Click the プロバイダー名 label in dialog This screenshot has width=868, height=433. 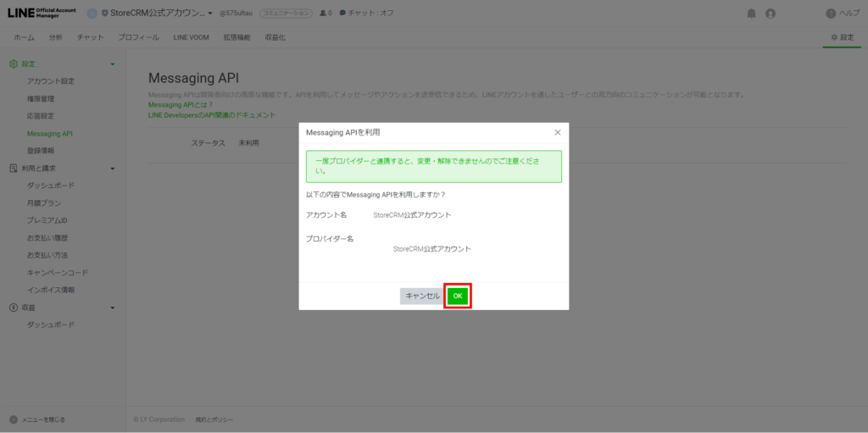[330, 239]
